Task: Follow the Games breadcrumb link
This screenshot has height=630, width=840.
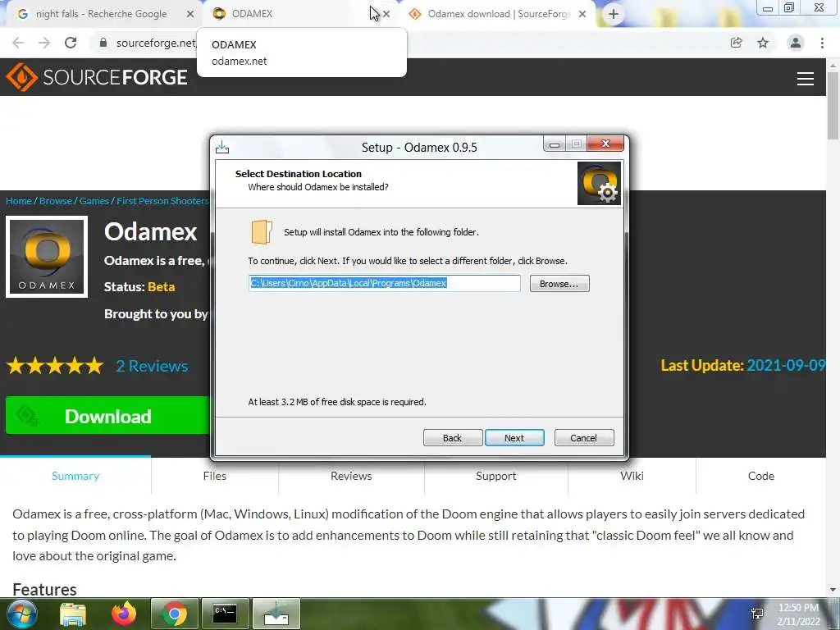Action: click(94, 201)
